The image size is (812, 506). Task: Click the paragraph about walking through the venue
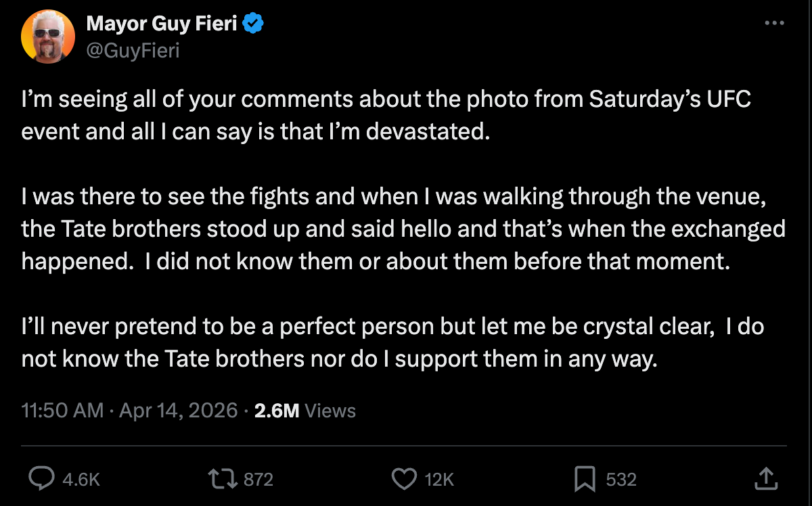pyautogui.click(x=403, y=229)
